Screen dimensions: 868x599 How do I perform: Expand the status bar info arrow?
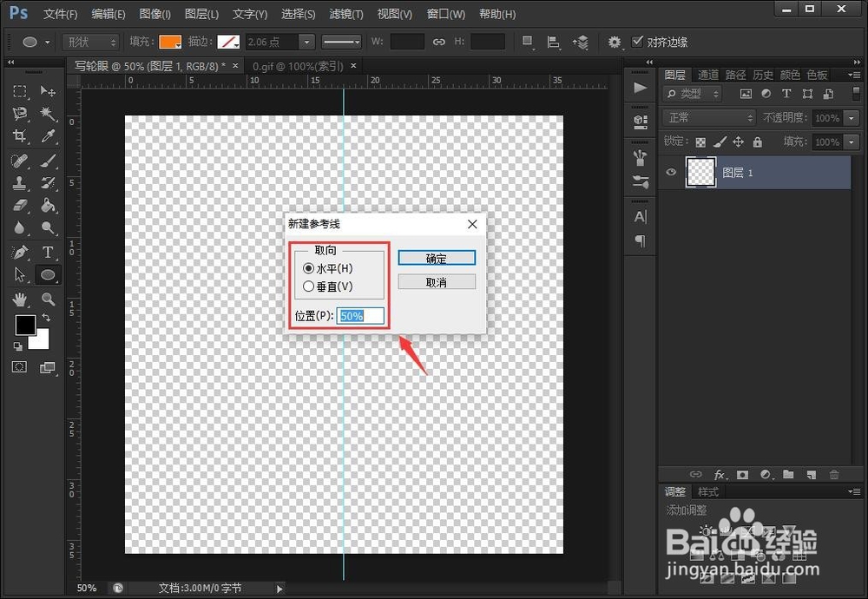click(279, 589)
